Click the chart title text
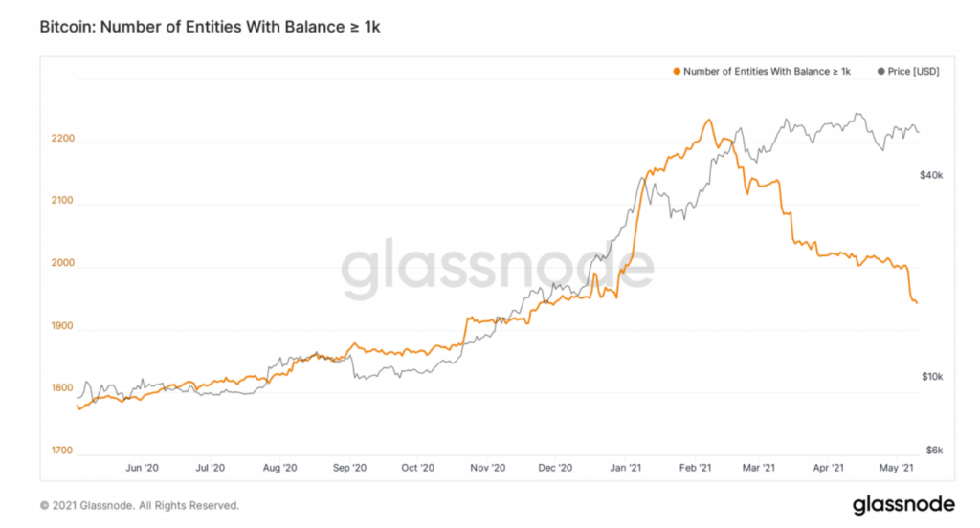This screenshot has height=528, width=980. coord(211,27)
